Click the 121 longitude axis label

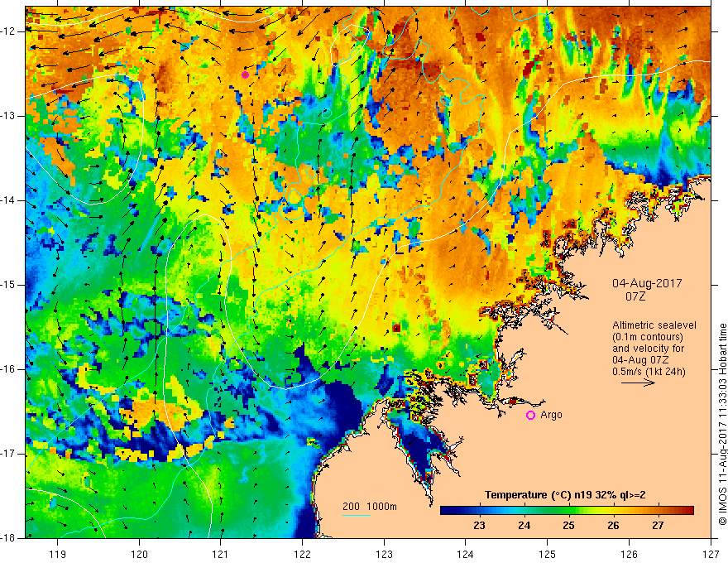click(221, 554)
